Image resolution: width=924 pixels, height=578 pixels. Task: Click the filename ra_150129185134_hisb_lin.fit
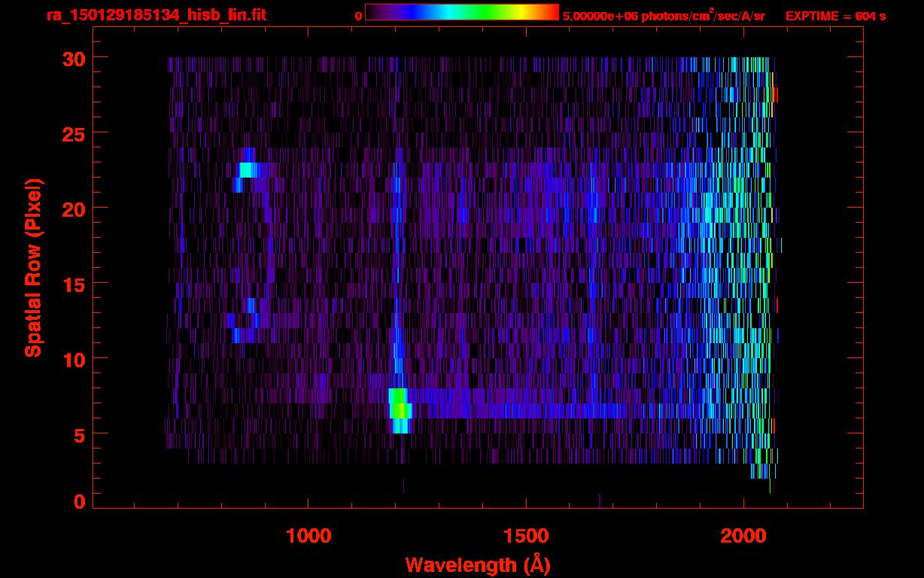156,15
